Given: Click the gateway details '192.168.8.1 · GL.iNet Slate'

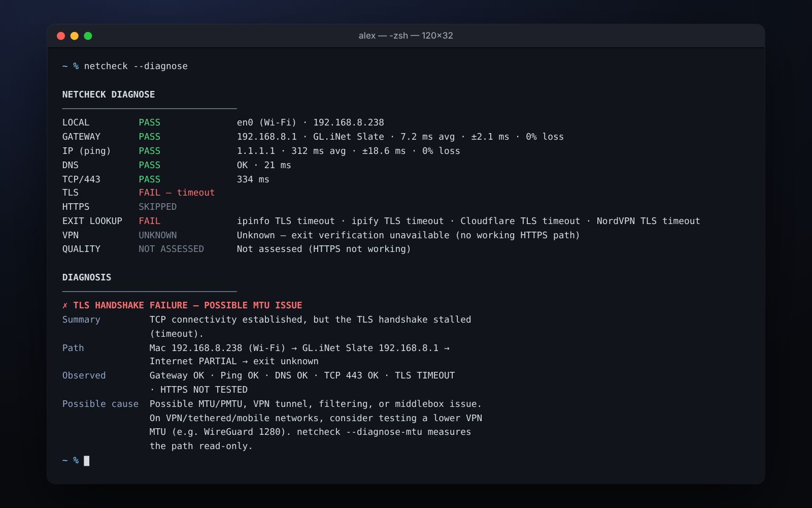Looking at the screenshot, I should pos(310,137).
